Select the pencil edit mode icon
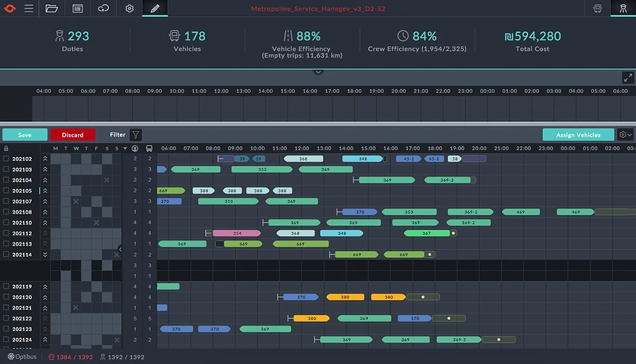The image size is (636, 364). point(155,8)
